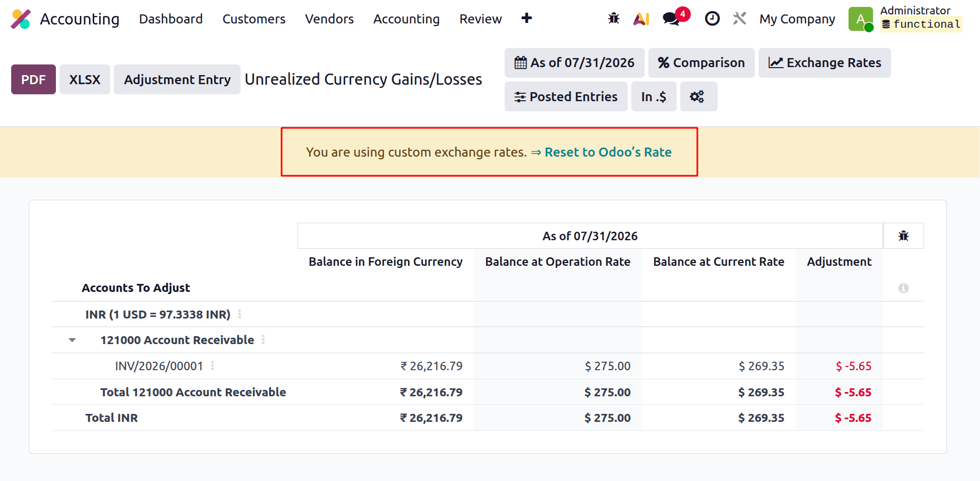
Task: Open the options dots beside INR currency line
Action: pyautogui.click(x=240, y=314)
